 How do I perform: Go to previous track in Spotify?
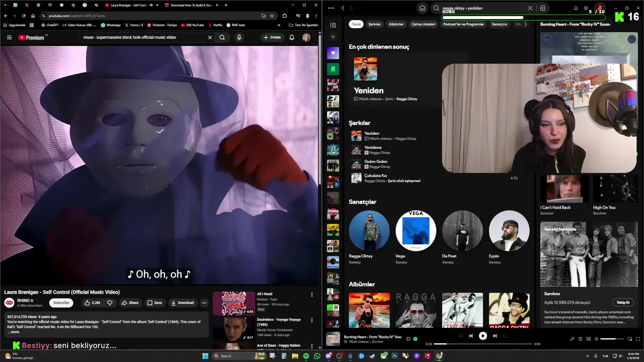[470, 336]
